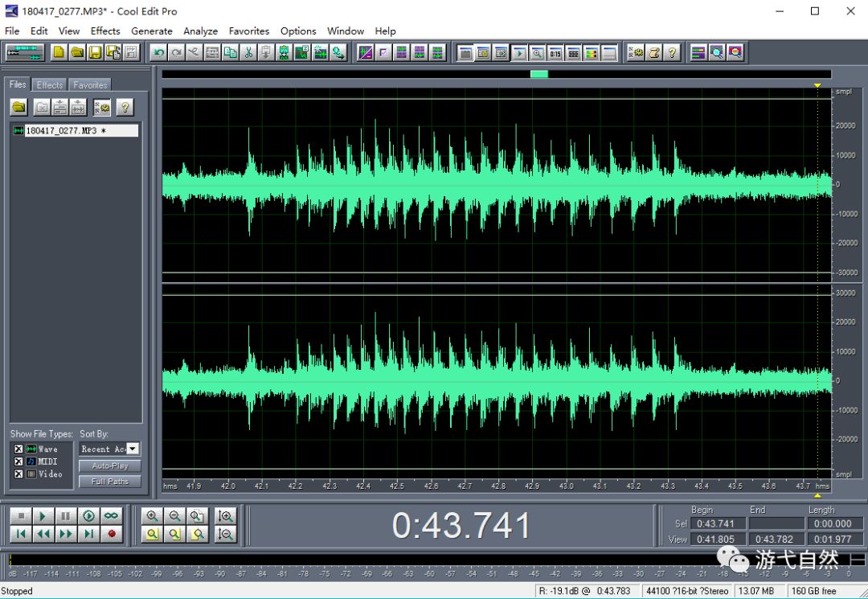Screen dimensions: 868x599
Task: Toggle the Video file type checkbox
Action: (18, 474)
